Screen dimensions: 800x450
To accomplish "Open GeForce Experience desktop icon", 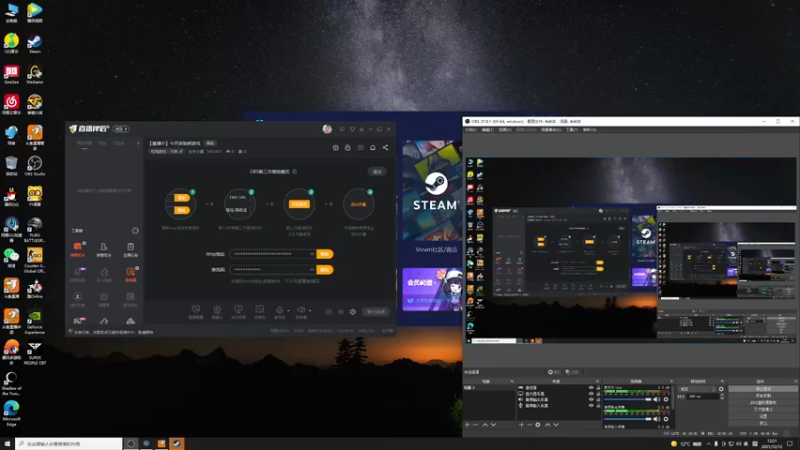I will (x=35, y=321).
